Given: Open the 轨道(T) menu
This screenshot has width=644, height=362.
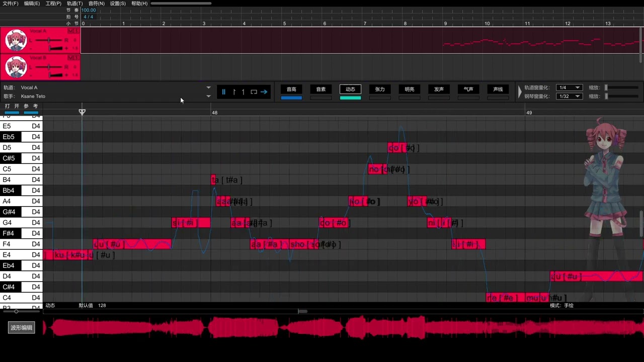Looking at the screenshot, I should 75,4.
